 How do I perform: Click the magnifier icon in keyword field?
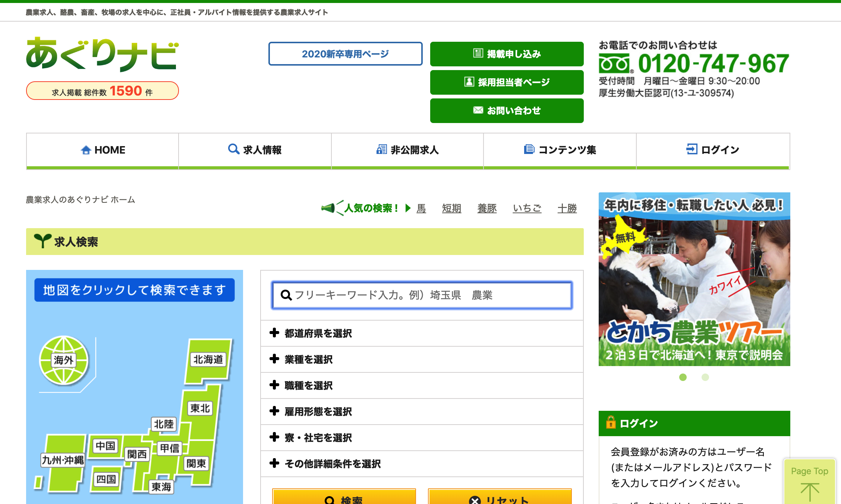coord(286,295)
